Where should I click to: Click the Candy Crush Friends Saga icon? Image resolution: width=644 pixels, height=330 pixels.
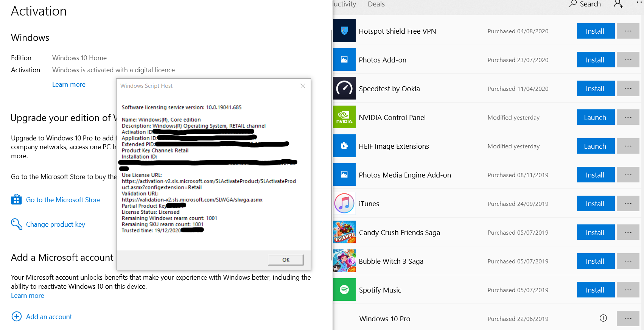344,232
